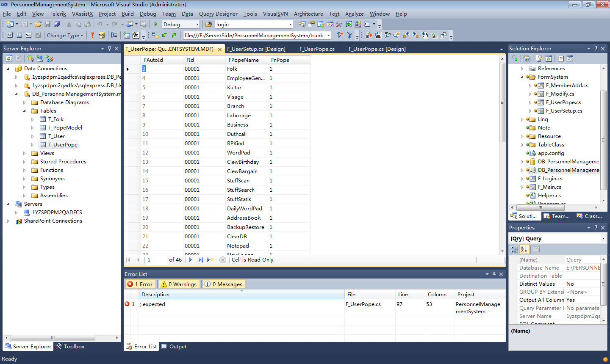
Task: Open the Class View tab
Action: tap(589, 216)
